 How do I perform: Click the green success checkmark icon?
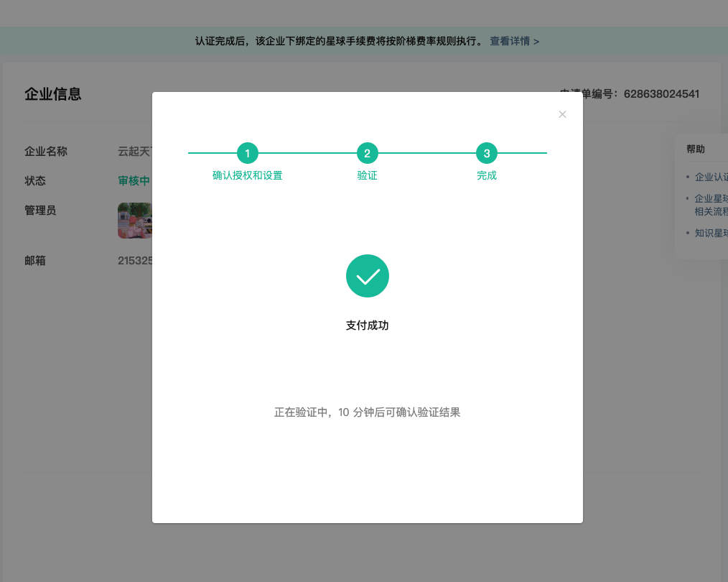point(368,276)
